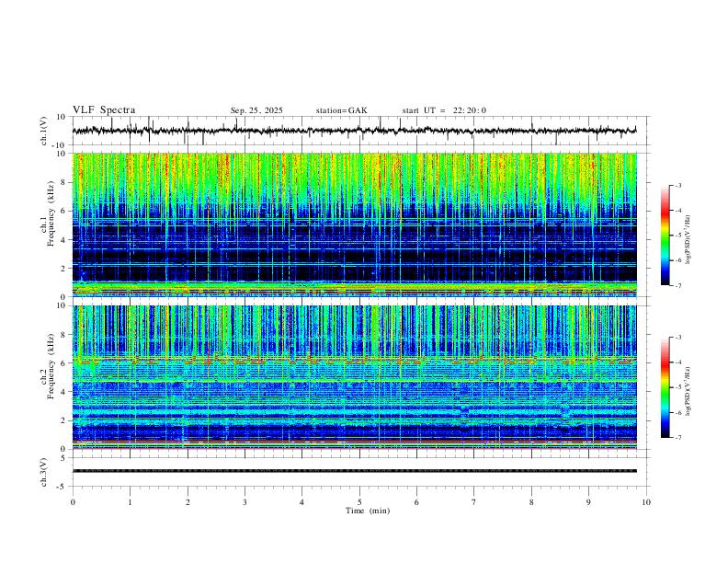Click time axis tick label "9"

[x=588, y=502]
